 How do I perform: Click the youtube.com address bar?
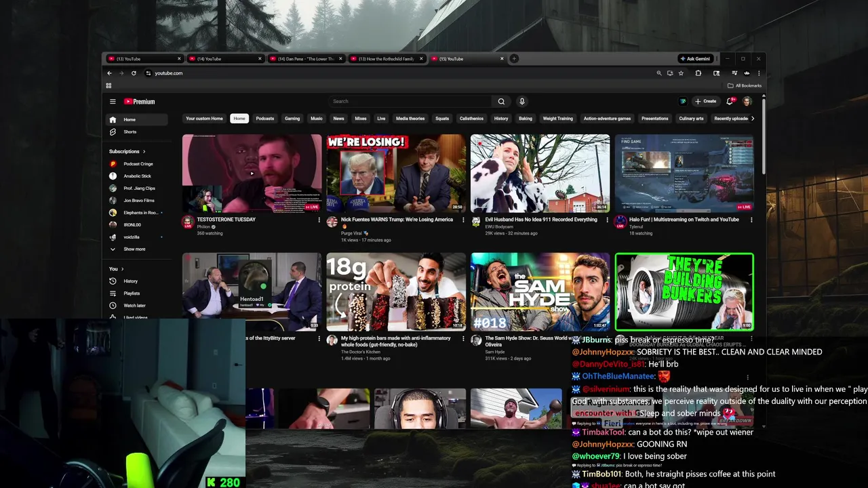pyautogui.click(x=400, y=73)
